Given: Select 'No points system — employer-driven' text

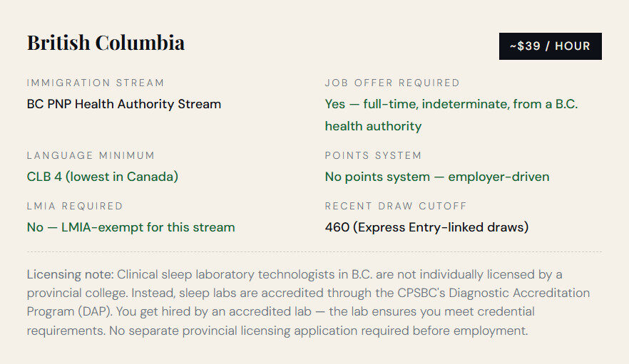Looking at the screenshot, I should (x=437, y=177).
